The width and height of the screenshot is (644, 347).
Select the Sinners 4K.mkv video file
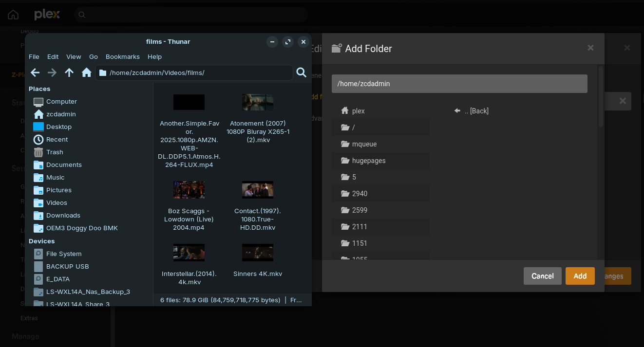coord(258,253)
